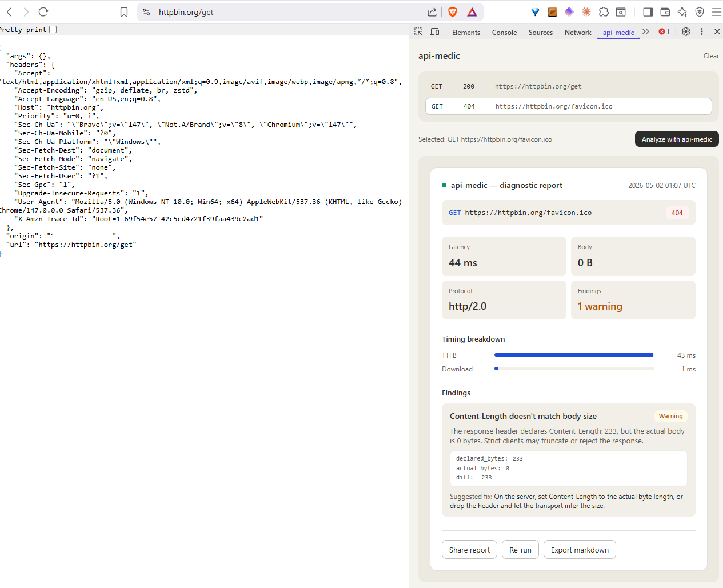This screenshot has width=723, height=588.
Task: Show more DevTools tabs with the chevrons
Action: (646, 32)
